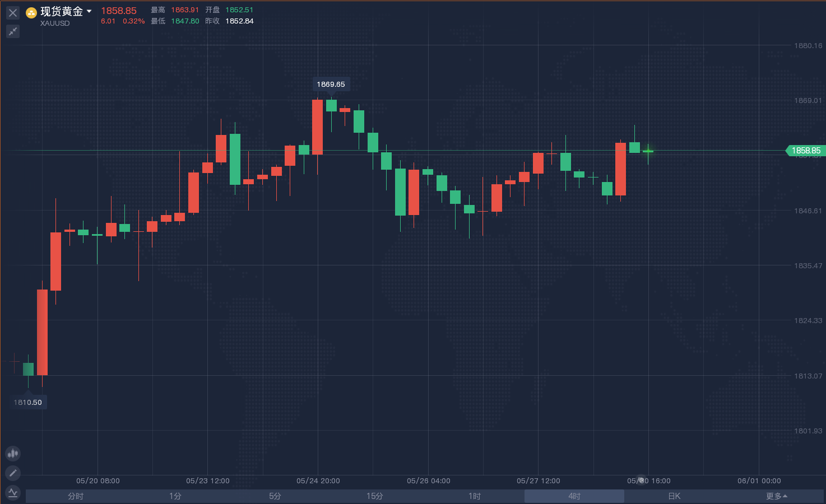
Task: Click the gold coin symbol icon
Action: coord(31,12)
